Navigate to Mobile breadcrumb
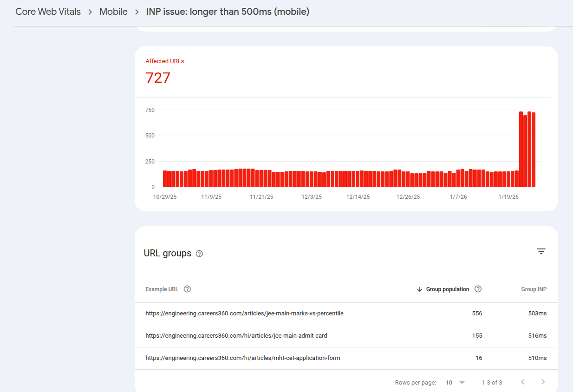Viewport: 573px width, 392px height. 113,12
